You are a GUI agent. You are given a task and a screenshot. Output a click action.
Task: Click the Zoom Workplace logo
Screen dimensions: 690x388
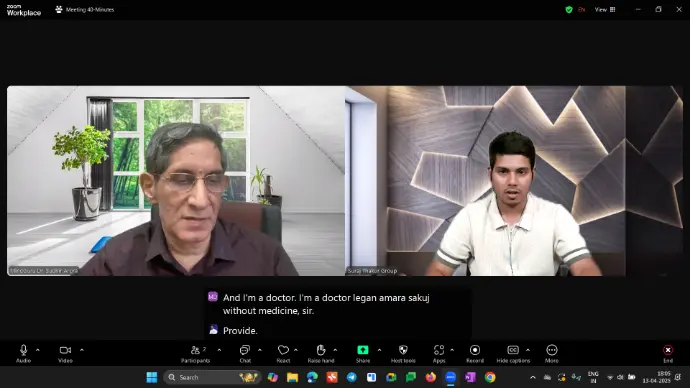(x=24, y=10)
